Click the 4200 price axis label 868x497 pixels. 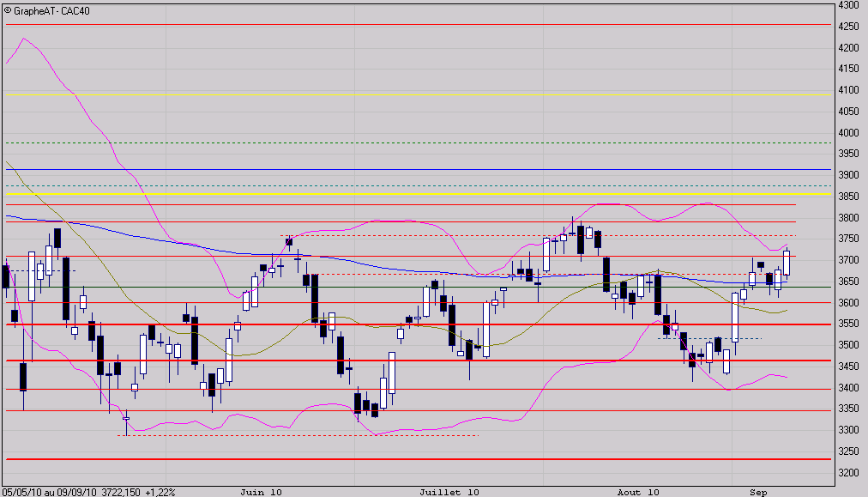[x=848, y=48]
